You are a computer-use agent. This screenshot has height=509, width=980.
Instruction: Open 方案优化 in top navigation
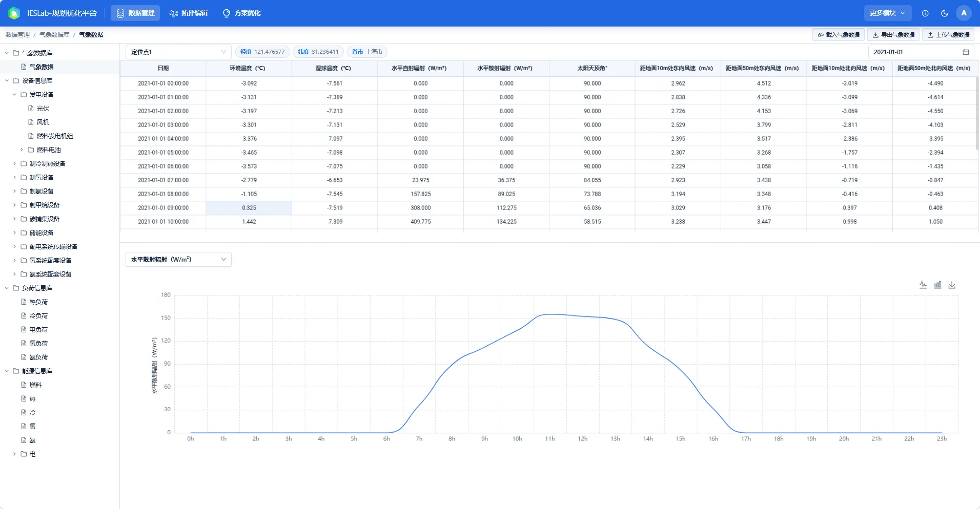(x=241, y=13)
